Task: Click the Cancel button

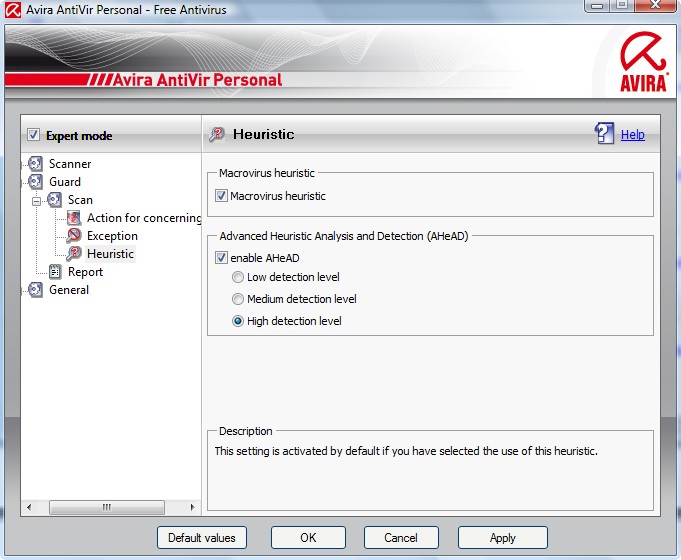Action: pyautogui.click(x=401, y=538)
